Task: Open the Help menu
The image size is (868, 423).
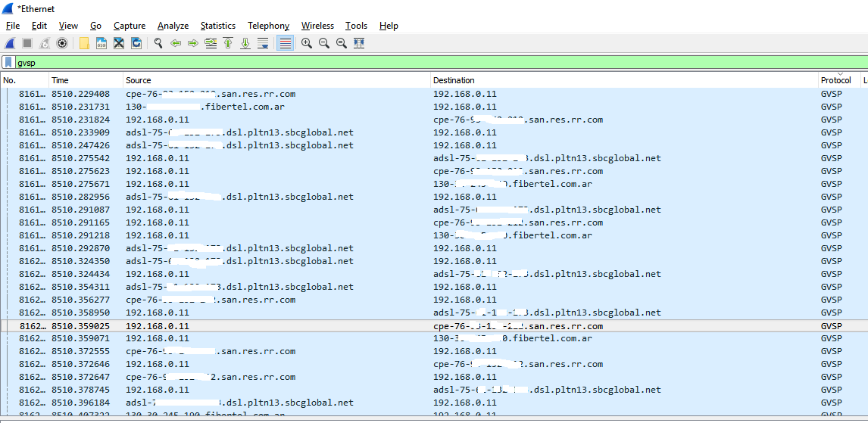Action: click(389, 26)
